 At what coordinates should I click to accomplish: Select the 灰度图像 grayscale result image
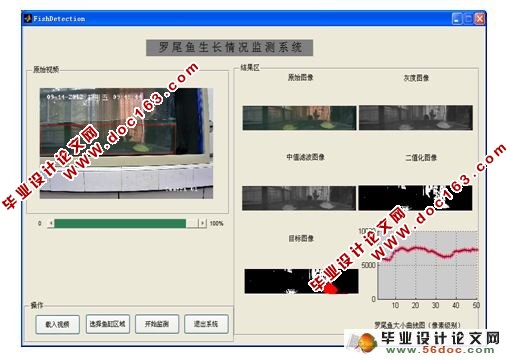[x=416, y=118]
